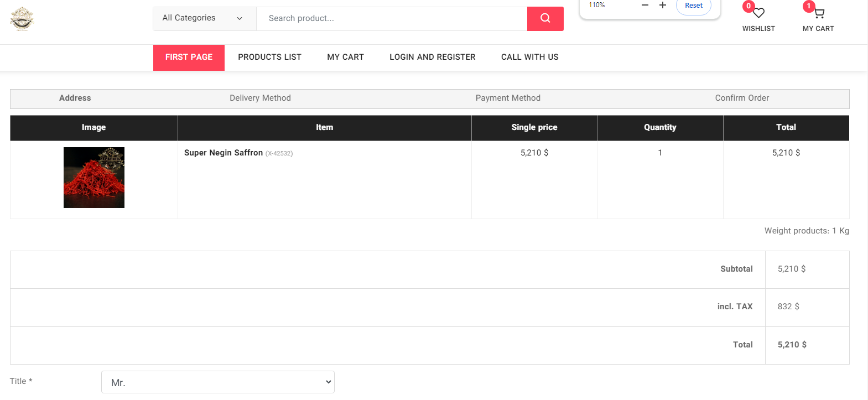Image resolution: width=868 pixels, height=400 pixels.
Task: Open the wishlist heart icon
Action: tap(758, 13)
